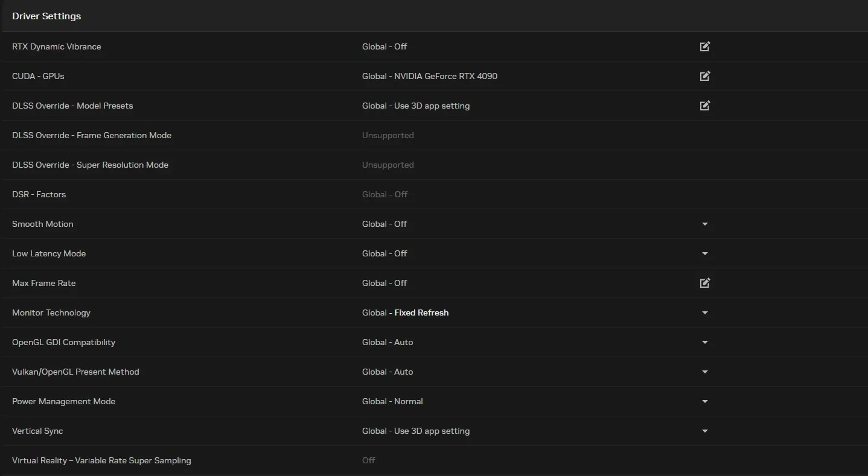Image resolution: width=868 pixels, height=476 pixels.
Task: Expand the Smooth Motion dropdown arrow
Action: point(704,224)
